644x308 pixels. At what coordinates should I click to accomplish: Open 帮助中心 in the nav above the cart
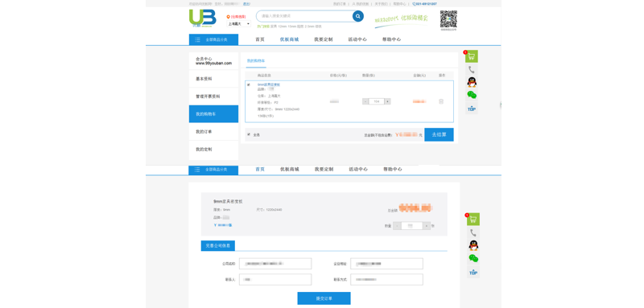coord(391,39)
